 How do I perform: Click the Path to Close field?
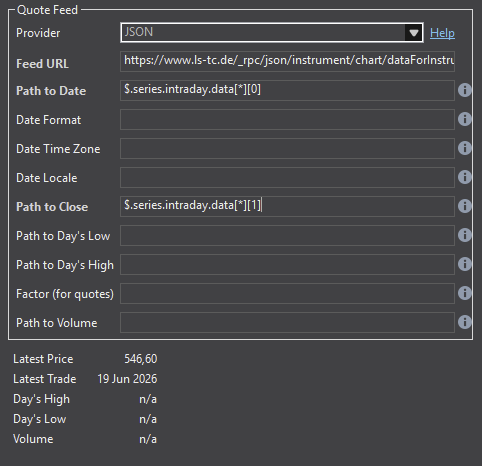click(x=287, y=206)
